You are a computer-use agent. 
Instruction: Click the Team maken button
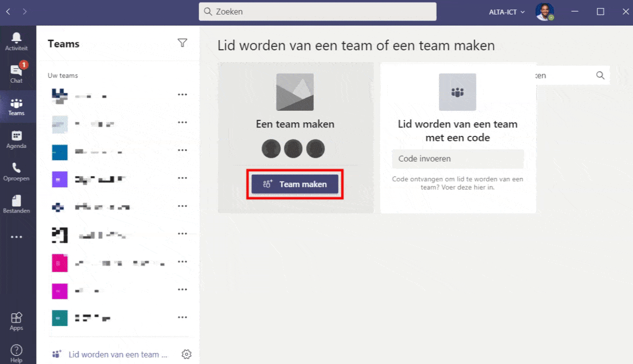[x=295, y=184]
